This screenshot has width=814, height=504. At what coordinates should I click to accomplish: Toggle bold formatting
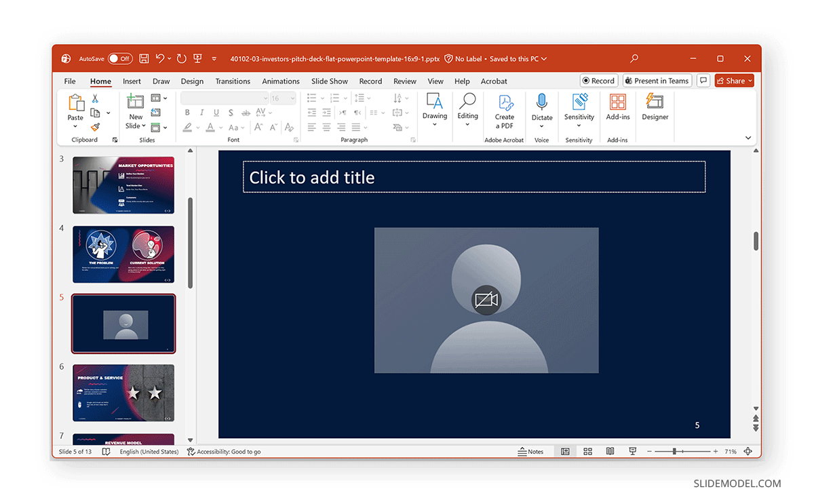[x=187, y=113]
